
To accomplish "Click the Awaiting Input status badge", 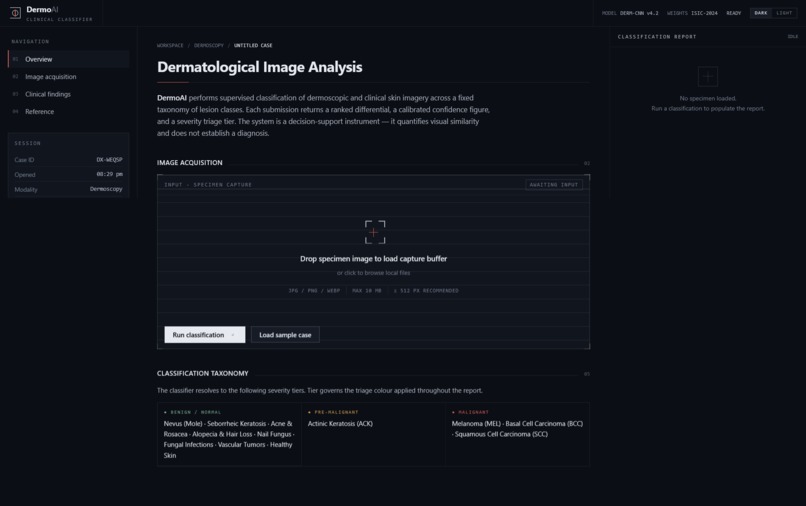I will pos(554,185).
